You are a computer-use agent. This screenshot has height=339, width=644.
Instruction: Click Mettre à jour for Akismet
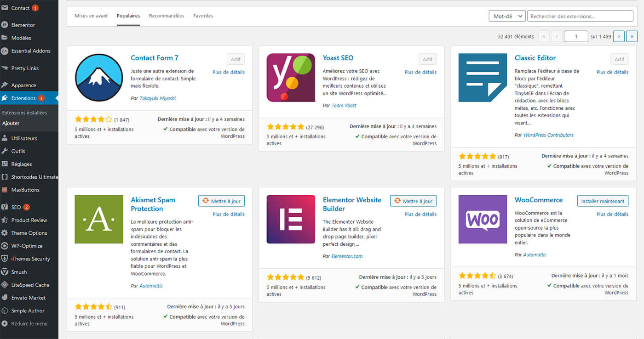pyautogui.click(x=221, y=201)
